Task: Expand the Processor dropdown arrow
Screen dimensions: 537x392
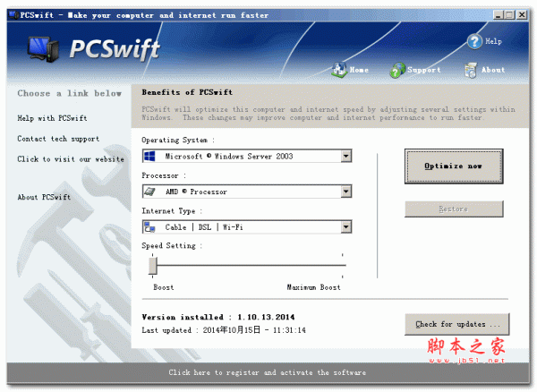Action: pos(346,192)
